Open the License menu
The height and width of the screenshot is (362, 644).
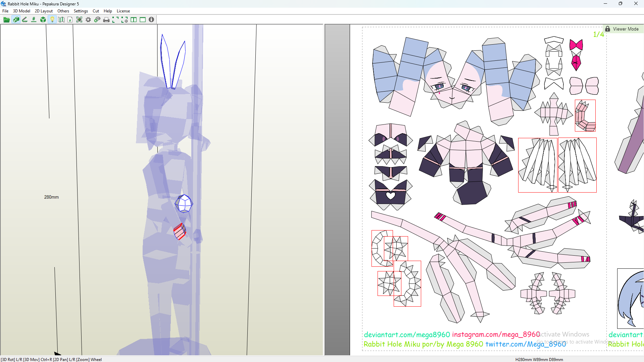[123, 11]
